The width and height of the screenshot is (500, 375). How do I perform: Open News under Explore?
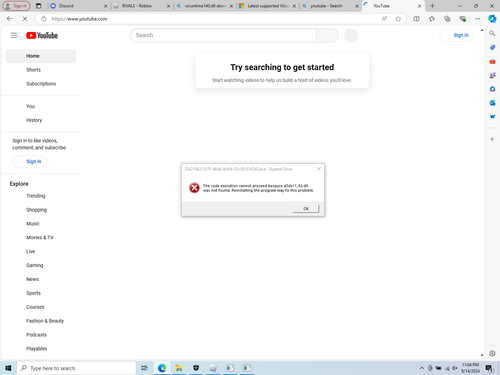[41, 279]
